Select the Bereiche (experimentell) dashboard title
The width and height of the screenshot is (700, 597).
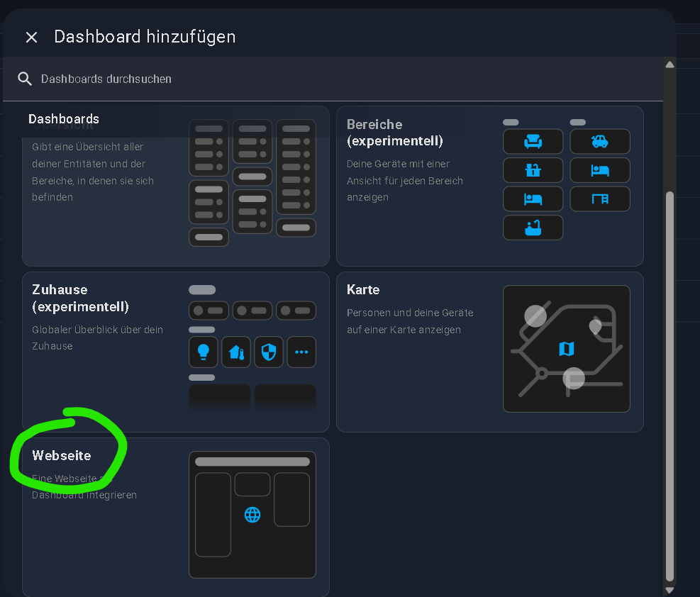coord(394,133)
